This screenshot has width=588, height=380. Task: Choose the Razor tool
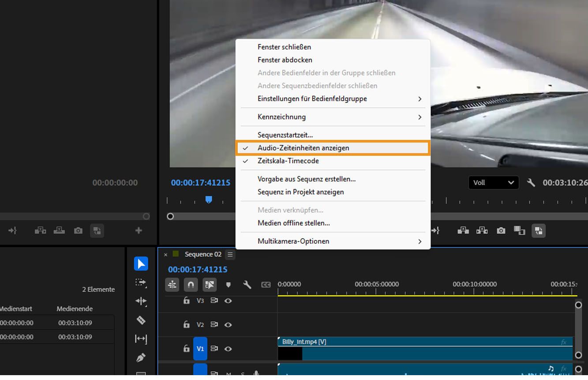pos(141,320)
